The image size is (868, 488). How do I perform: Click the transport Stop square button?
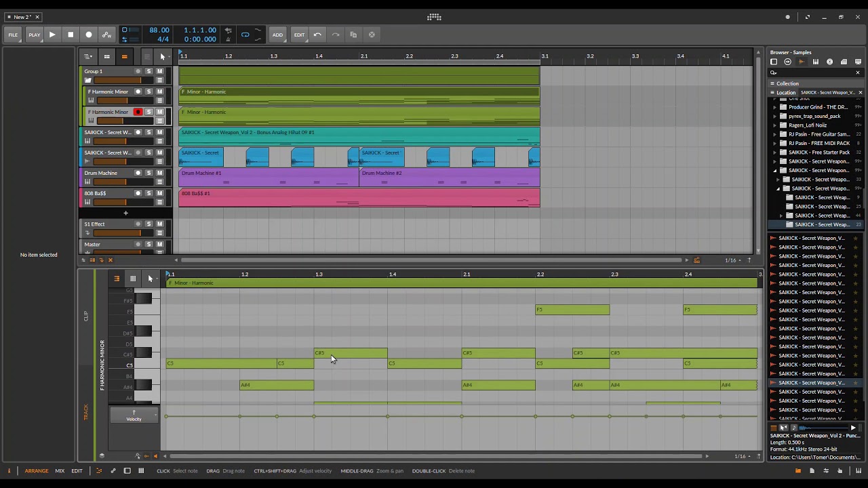click(x=71, y=35)
